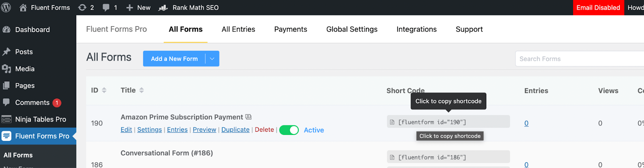Click the Views column header

click(x=608, y=91)
